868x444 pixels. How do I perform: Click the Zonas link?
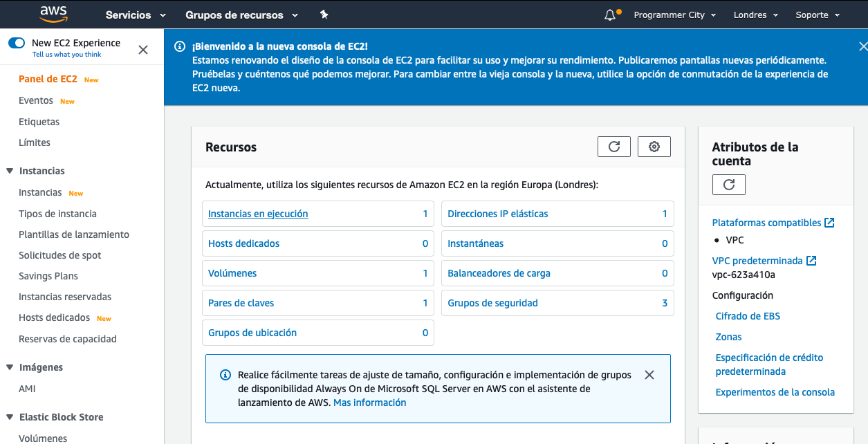click(728, 337)
